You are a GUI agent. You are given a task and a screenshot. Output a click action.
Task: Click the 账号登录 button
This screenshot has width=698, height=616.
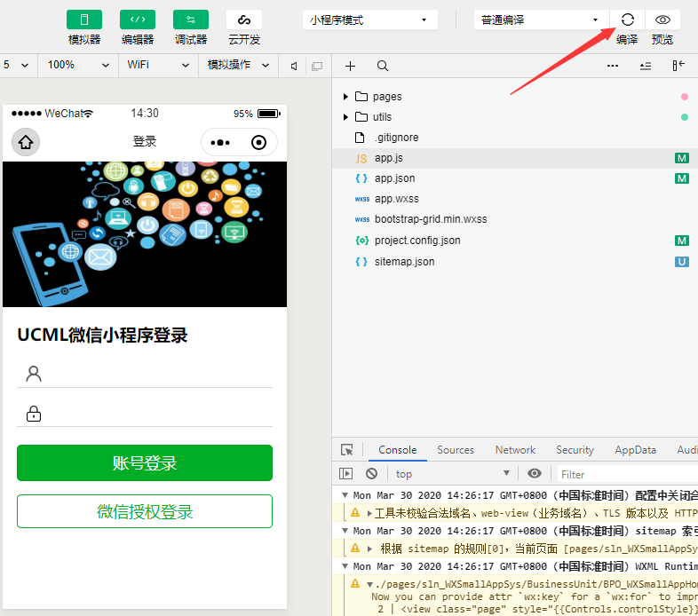[x=145, y=463]
